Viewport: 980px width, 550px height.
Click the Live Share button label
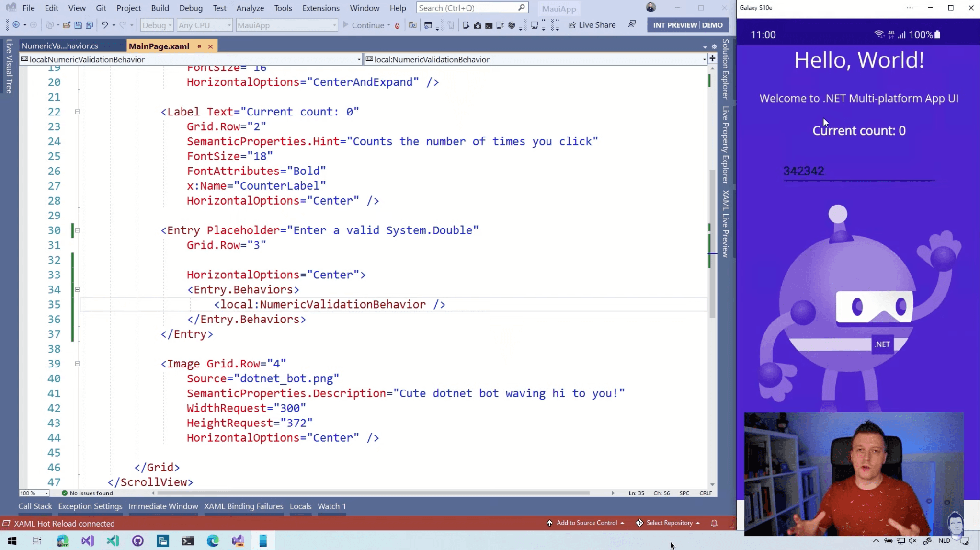(597, 25)
